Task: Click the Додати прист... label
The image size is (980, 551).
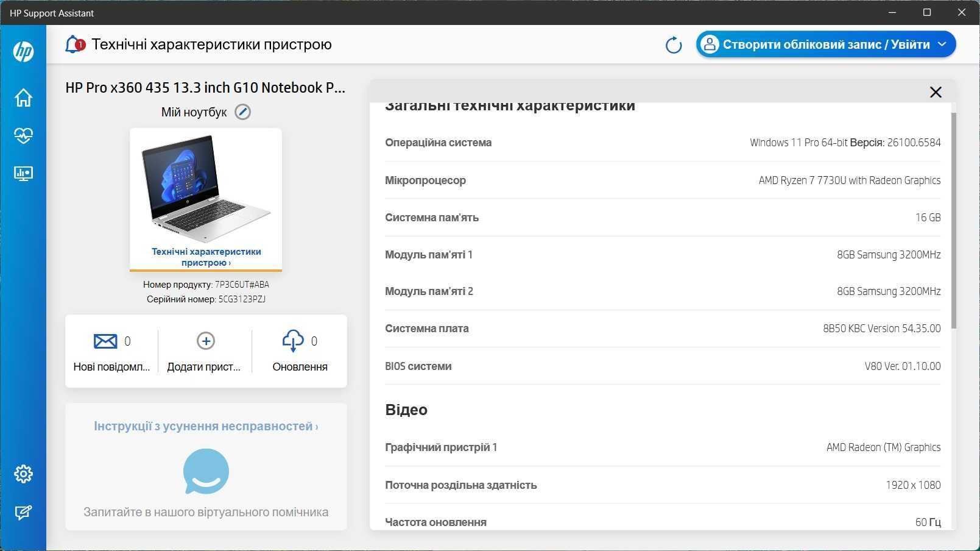Action: click(203, 367)
